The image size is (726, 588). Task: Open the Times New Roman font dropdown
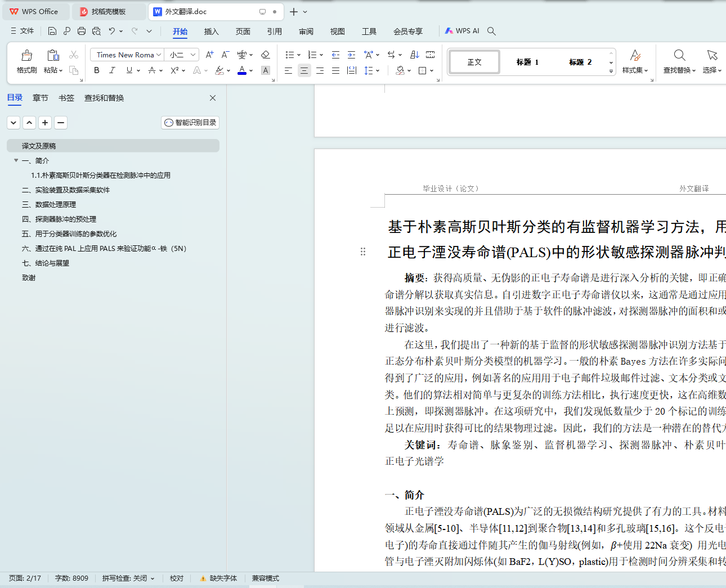click(159, 55)
